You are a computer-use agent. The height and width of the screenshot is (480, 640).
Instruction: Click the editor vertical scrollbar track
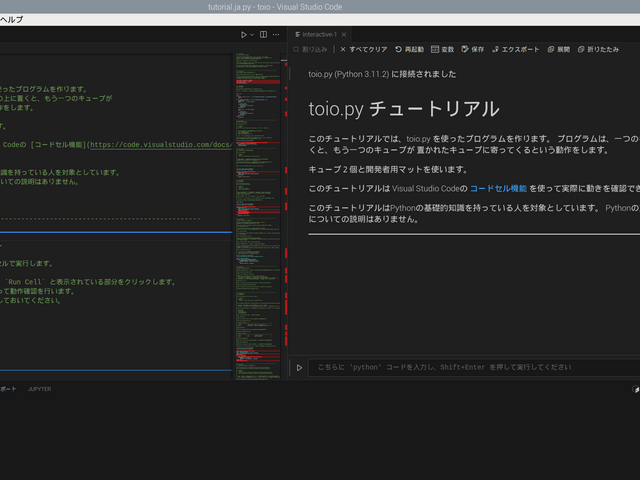click(286, 216)
